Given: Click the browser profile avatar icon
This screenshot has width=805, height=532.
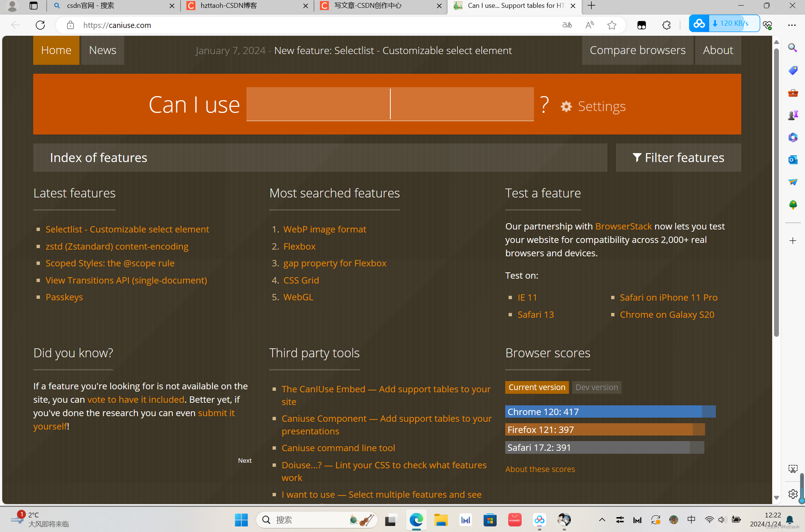Looking at the screenshot, I should click(12, 6).
